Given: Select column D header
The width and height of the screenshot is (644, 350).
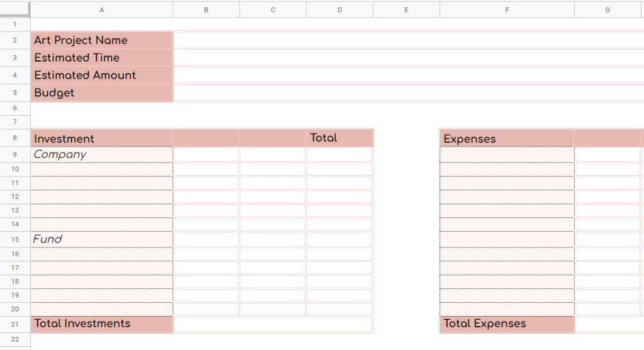Looking at the screenshot, I should click(340, 9).
